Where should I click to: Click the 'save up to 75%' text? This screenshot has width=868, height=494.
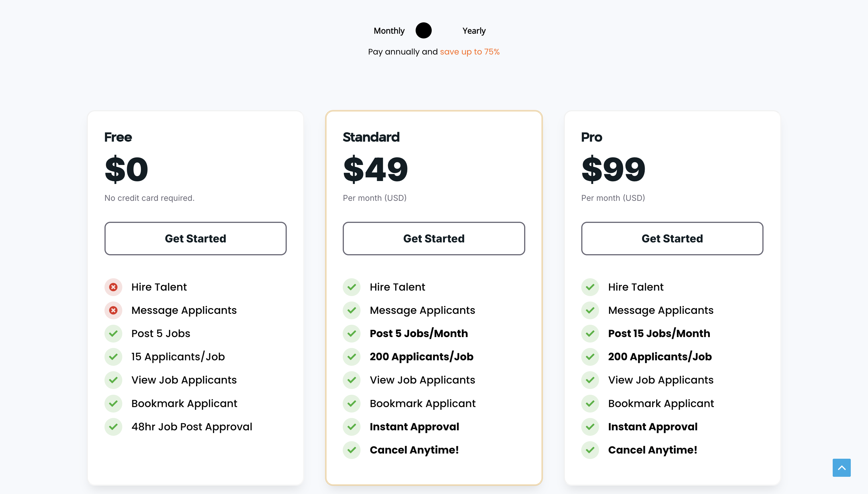coord(470,52)
